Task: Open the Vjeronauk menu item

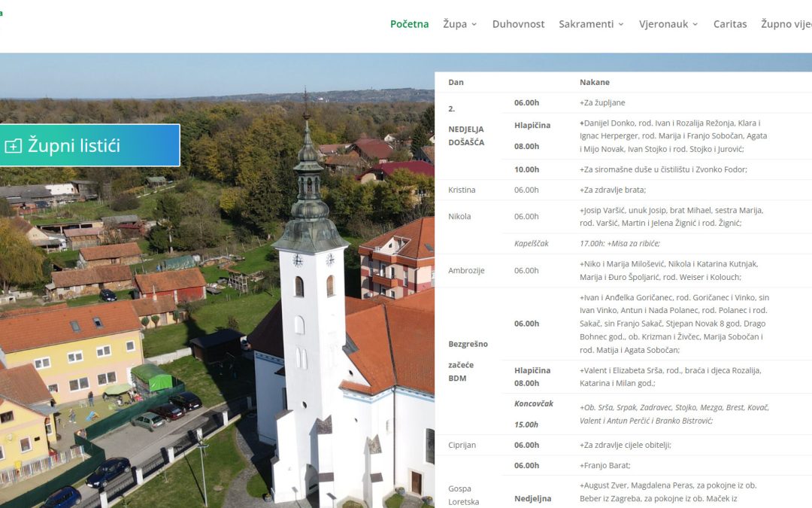Action: (x=663, y=24)
